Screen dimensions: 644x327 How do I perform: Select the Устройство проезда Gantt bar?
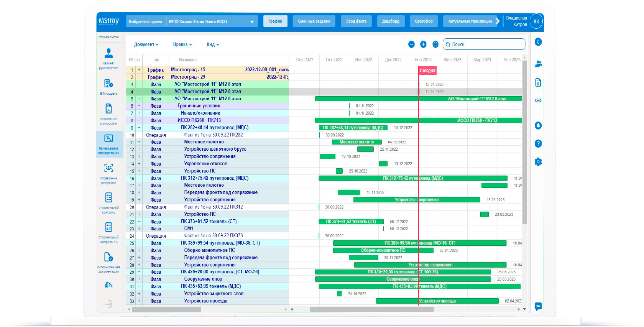(437, 301)
